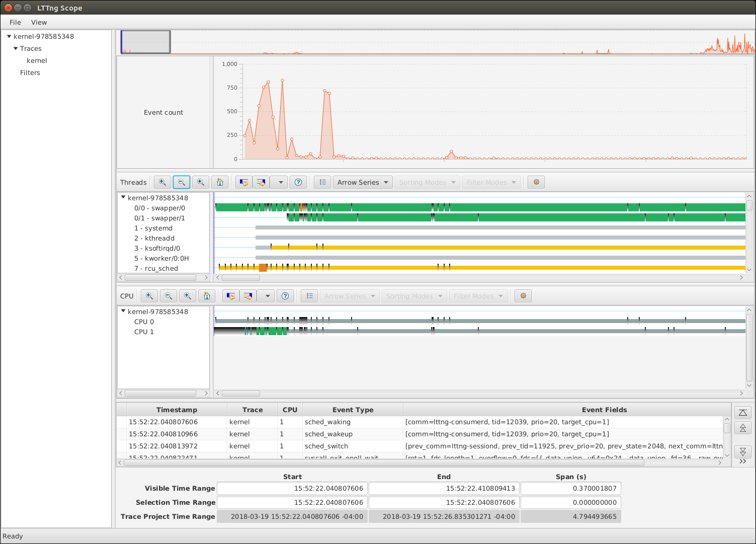Open the Threads Arrow Series dropdown
The height and width of the screenshot is (544, 756).
[x=363, y=182]
